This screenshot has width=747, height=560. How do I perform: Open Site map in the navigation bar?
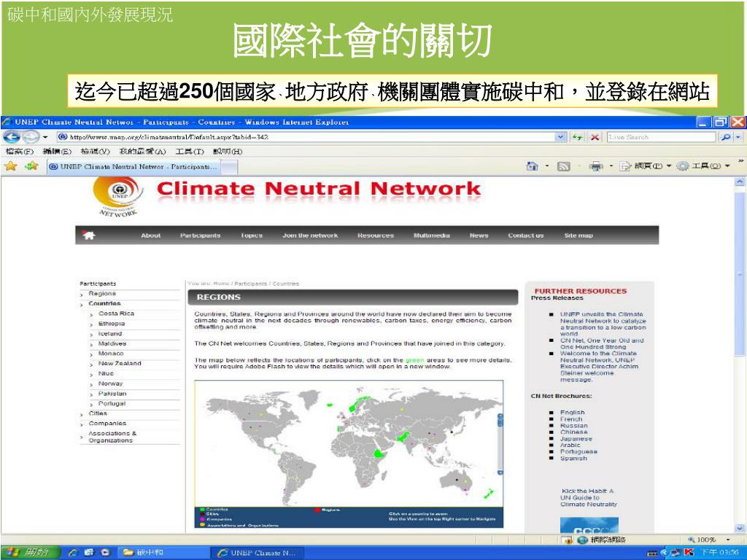click(578, 236)
